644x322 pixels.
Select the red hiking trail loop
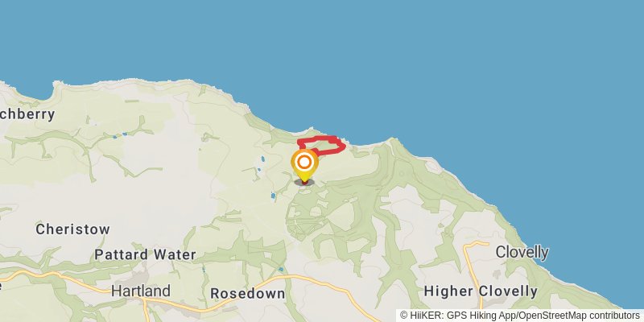(x=321, y=146)
